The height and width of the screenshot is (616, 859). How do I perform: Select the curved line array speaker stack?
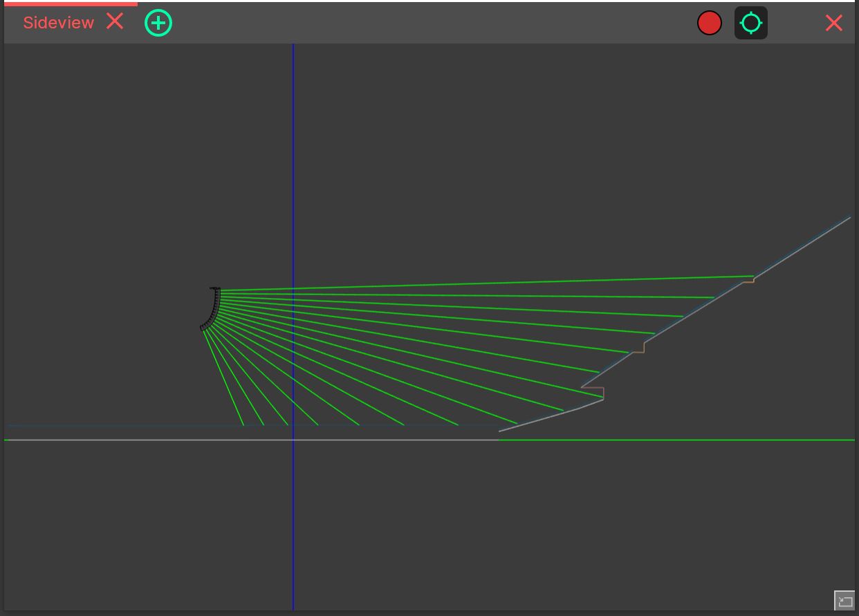coord(211,308)
